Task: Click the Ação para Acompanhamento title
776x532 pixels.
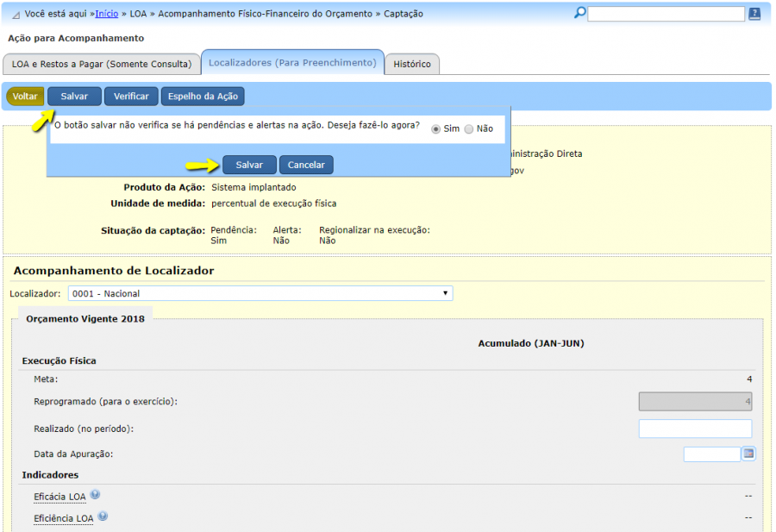Action: [76, 38]
